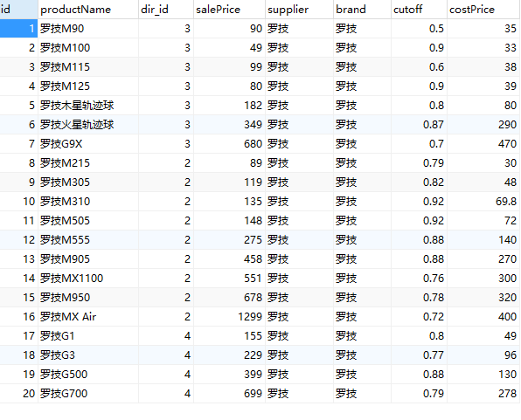Click cutoff value 0.76
This screenshot has height=420, width=521.
pos(434,279)
